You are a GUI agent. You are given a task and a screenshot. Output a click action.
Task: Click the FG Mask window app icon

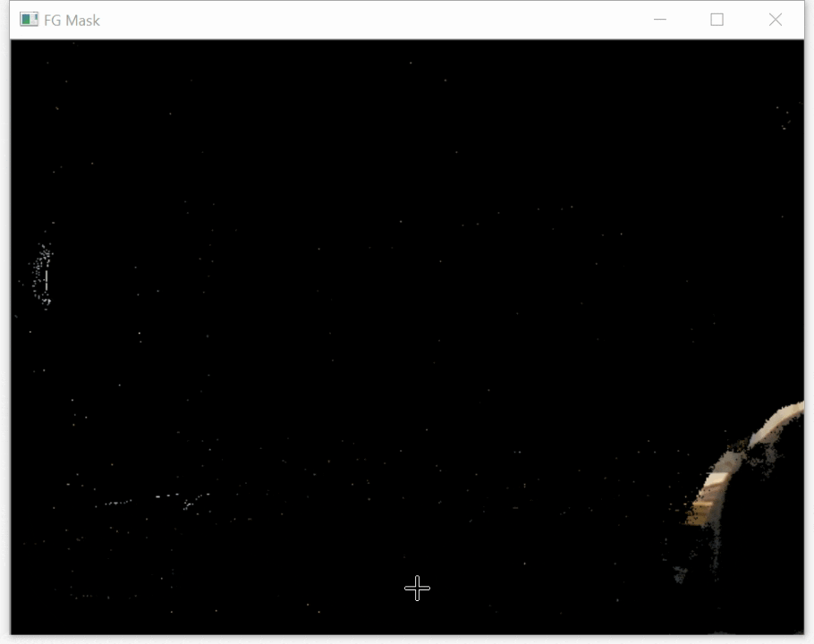29,20
